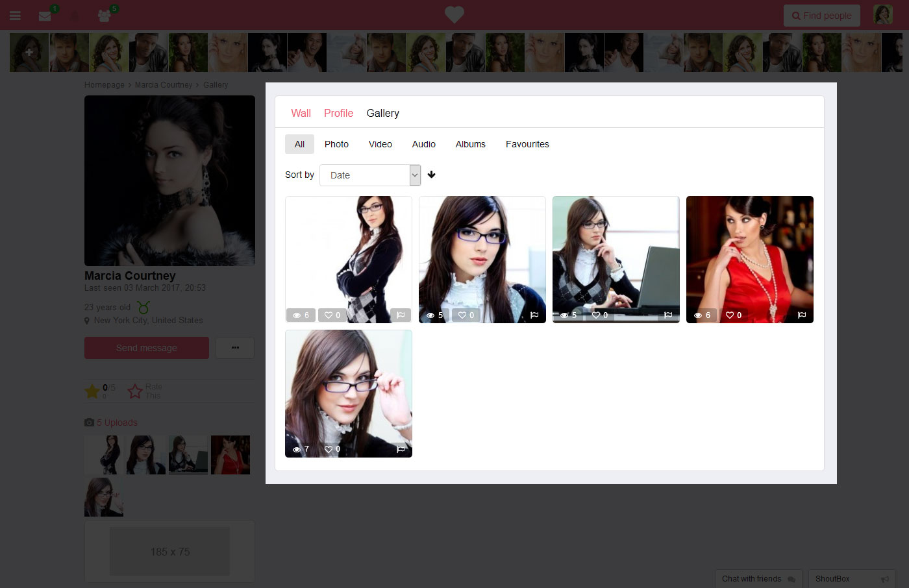
Task: Like the standing woman in cardigan photo
Action: pyautogui.click(x=329, y=315)
